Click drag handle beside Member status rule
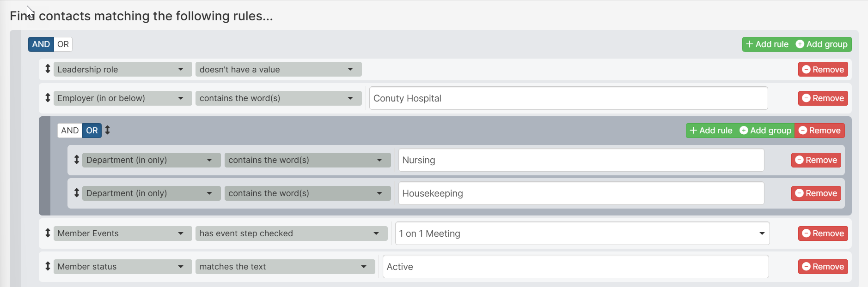 [48, 266]
